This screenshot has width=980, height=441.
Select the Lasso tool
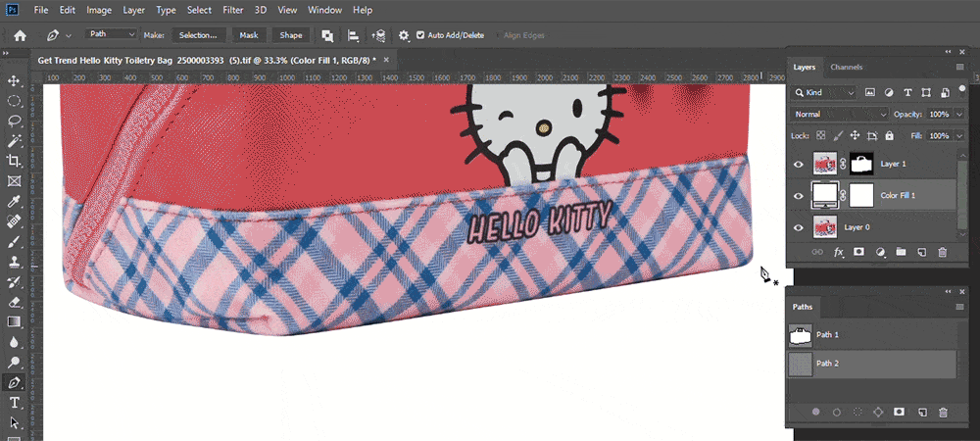[x=14, y=121]
